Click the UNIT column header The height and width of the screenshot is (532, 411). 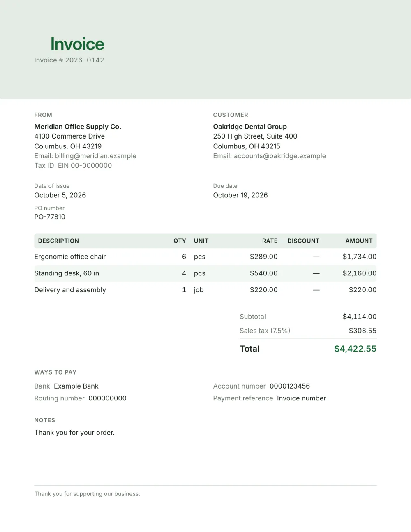[201, 241]
